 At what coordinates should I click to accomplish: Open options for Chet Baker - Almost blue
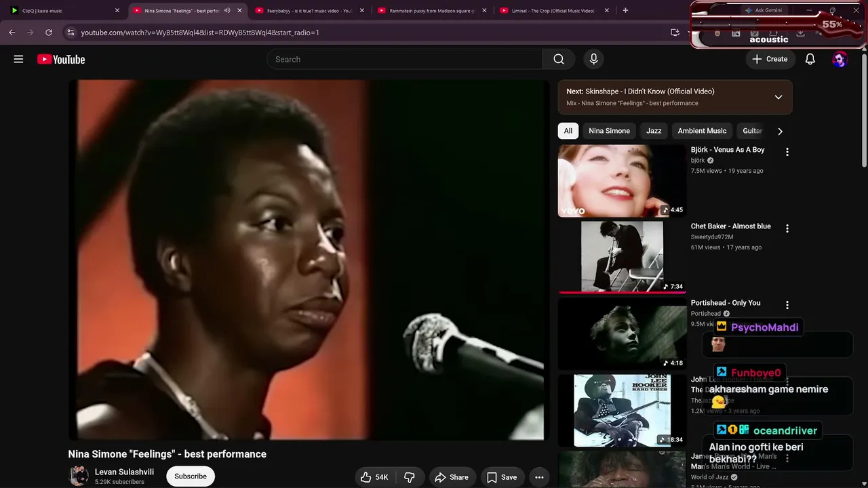787,228
